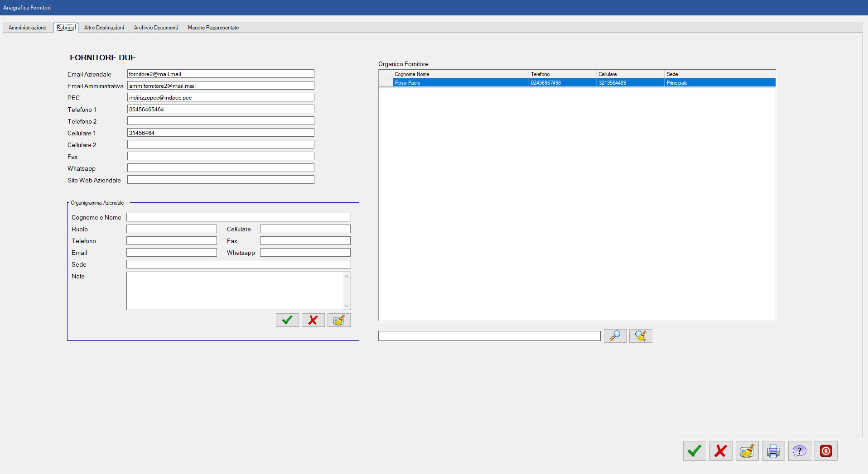
Task: Click the large red X cancel icon at bottom
Action: click(721, 451)
